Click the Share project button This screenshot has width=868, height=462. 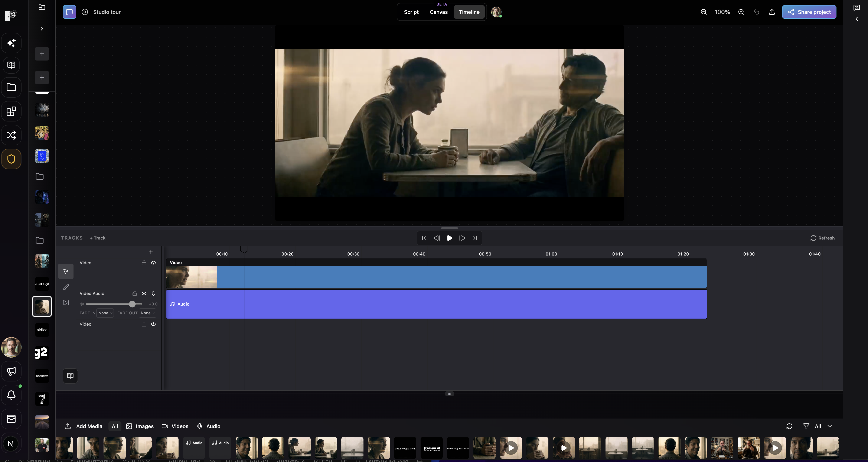click(809, 12)
